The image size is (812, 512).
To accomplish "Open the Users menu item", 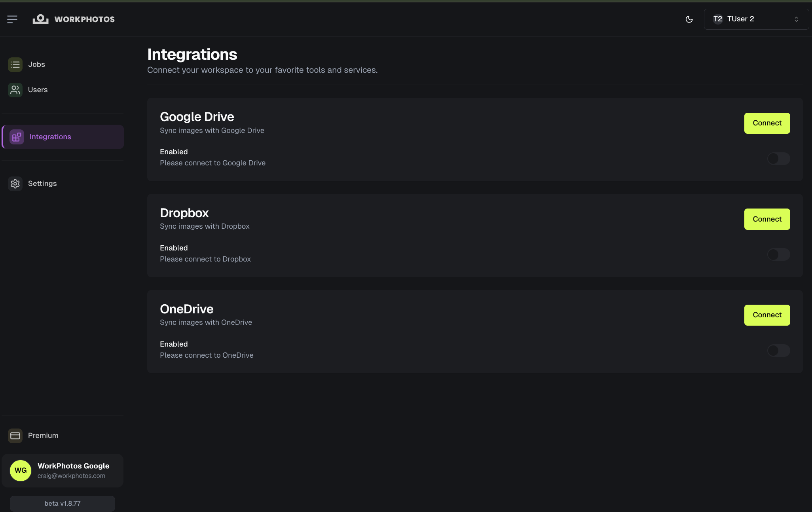I will click(x=63, y=90).
